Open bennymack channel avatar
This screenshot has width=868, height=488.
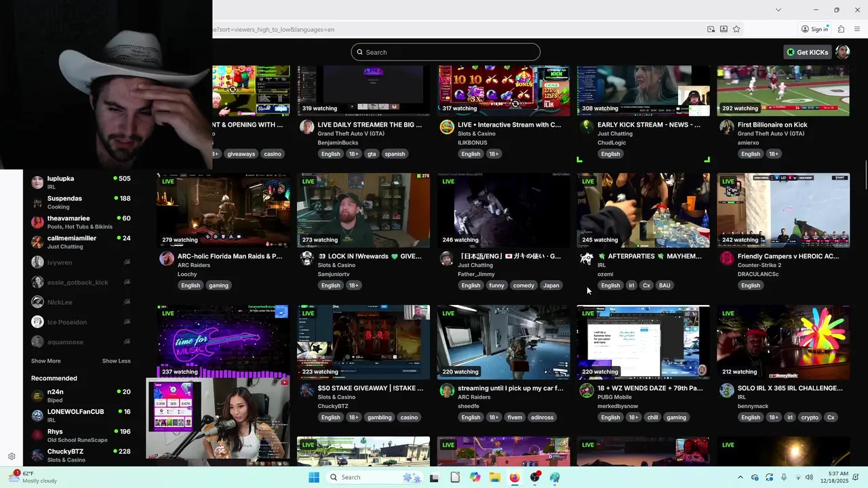tap(726, 390)
